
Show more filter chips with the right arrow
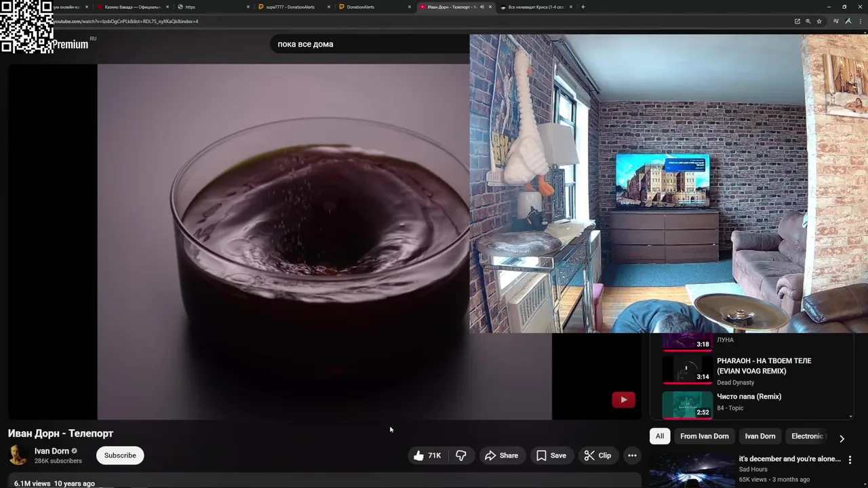(842, 439)
